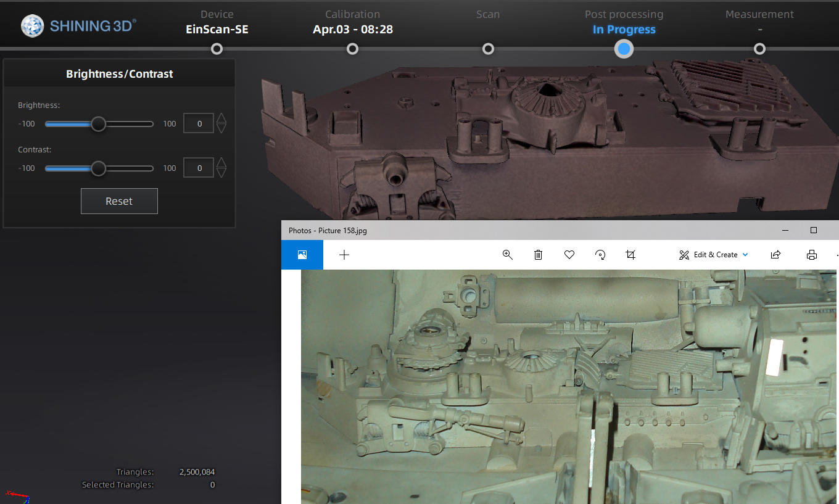Increase Brightness with the up arrow
Viewport: 839px width, 504px height.
(x=221, y=118)
